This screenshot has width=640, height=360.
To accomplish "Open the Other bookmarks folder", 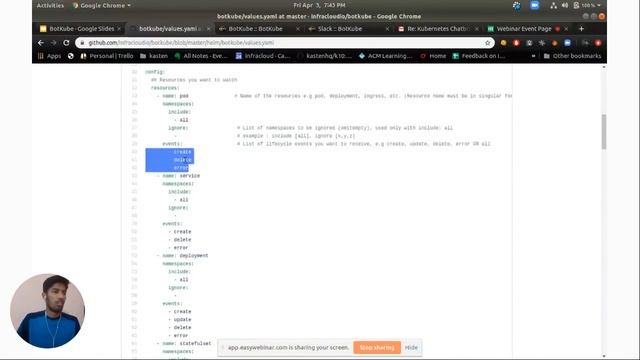I will click(572, 56).
